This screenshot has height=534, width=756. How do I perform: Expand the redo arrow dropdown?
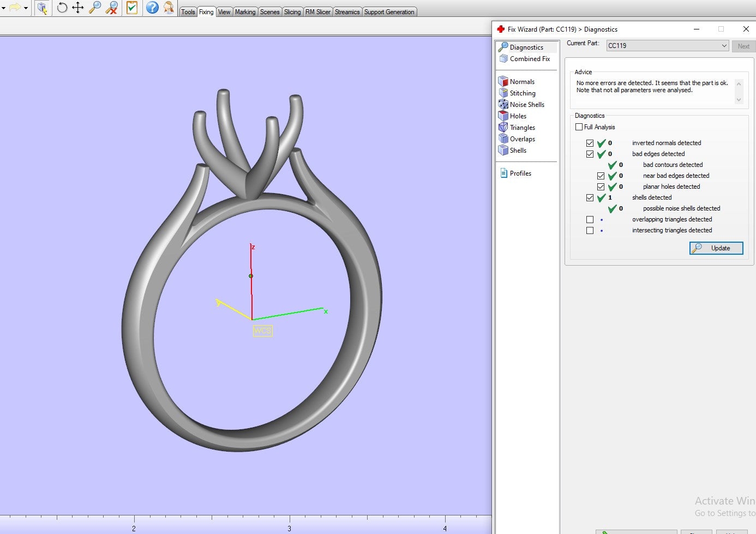tap(26, 8)
